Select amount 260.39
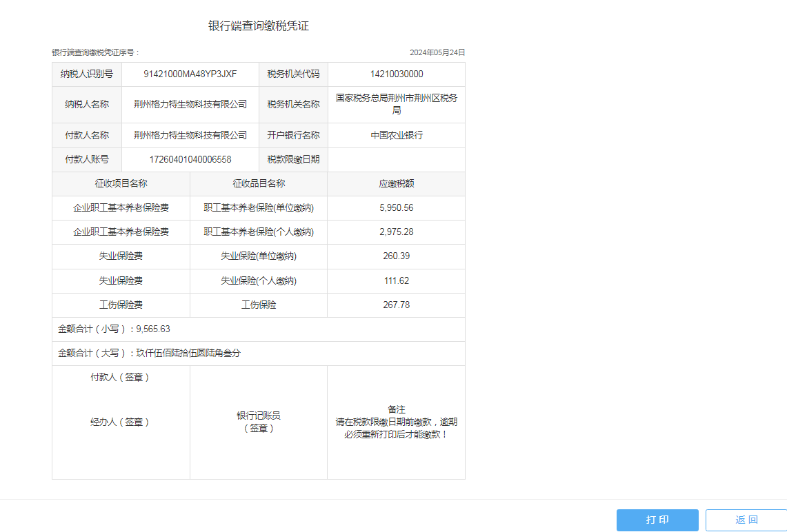 [397, 256]
